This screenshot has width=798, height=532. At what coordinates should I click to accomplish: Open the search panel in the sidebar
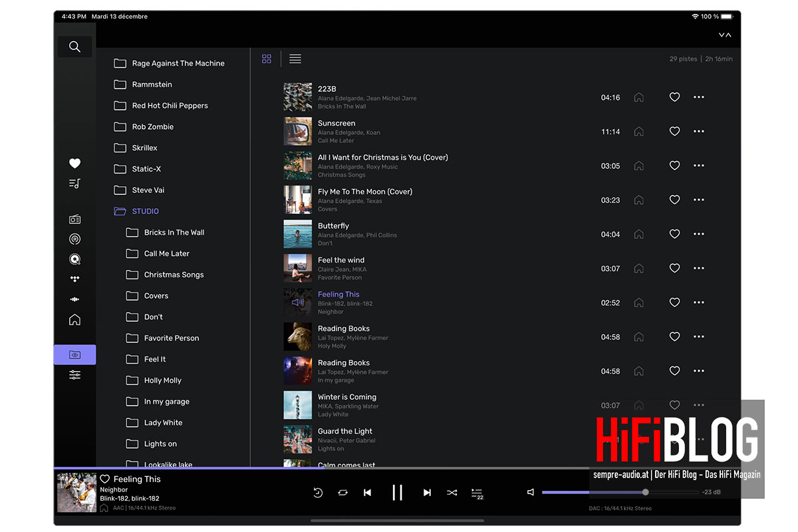pos(74,47)
